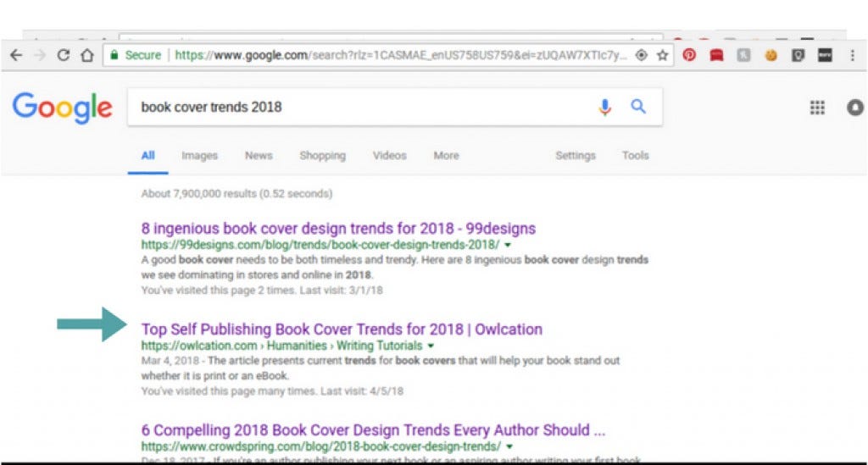Viewport: 868px width, 465px height.
Task: Open the 99designs book cover trends result
Action: click(338, 229)
